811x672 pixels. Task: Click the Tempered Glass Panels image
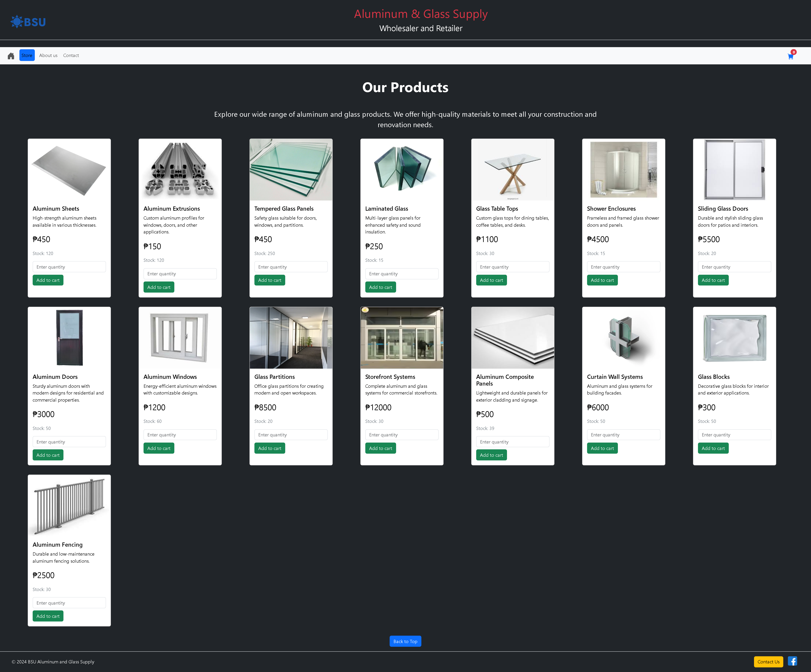click(291, 170)
